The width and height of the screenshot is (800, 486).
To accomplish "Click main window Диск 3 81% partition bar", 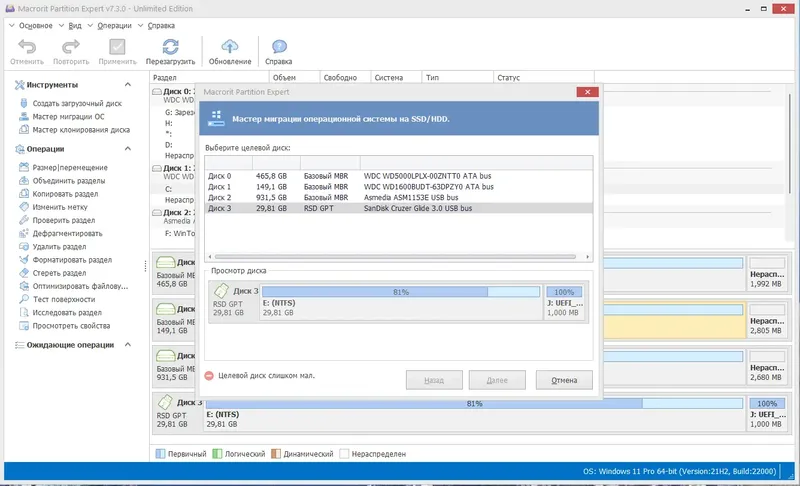I will click(474, 404).
